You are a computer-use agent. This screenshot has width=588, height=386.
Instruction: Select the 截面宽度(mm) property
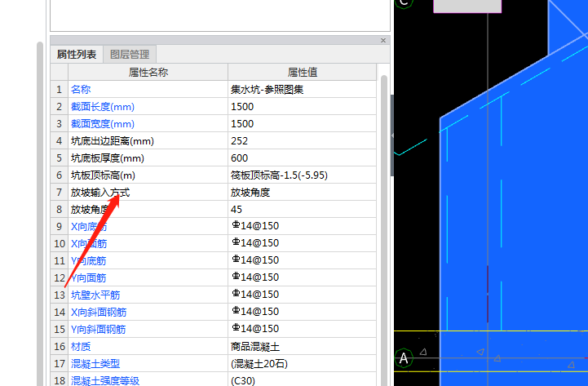tap(103, 124)
